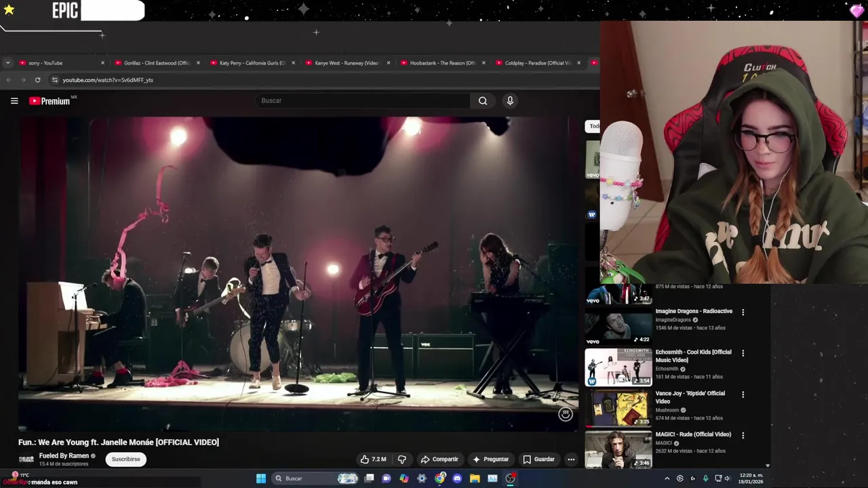Show hidden system tray icons chevron
Image resolution: width=868 pixels, height=488 pixels.
(667, 479)
